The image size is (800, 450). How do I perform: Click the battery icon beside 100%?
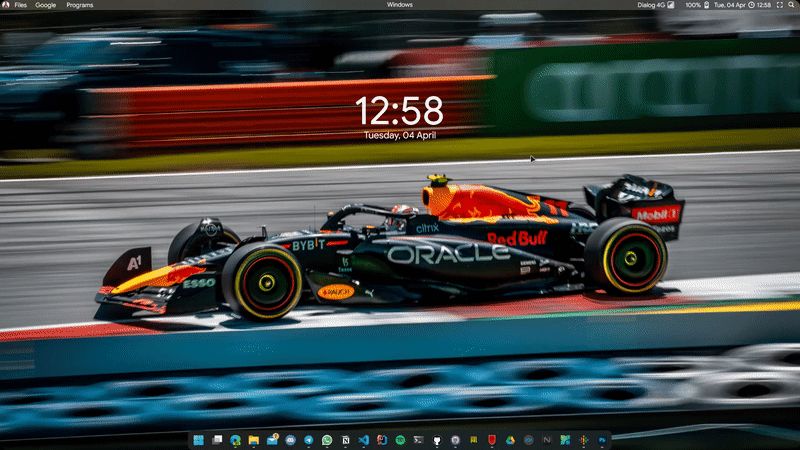707,5
